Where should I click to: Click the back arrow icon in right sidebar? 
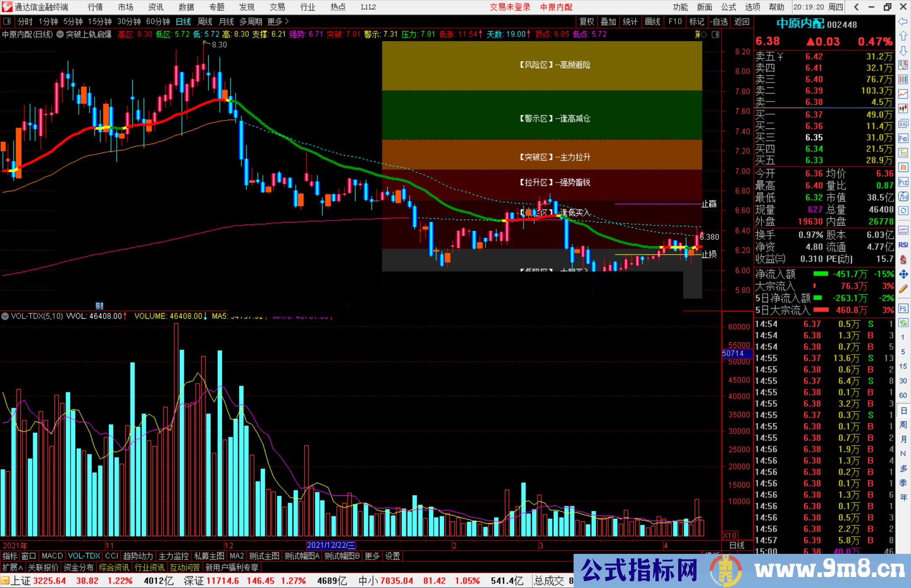[x=903, y=21]
